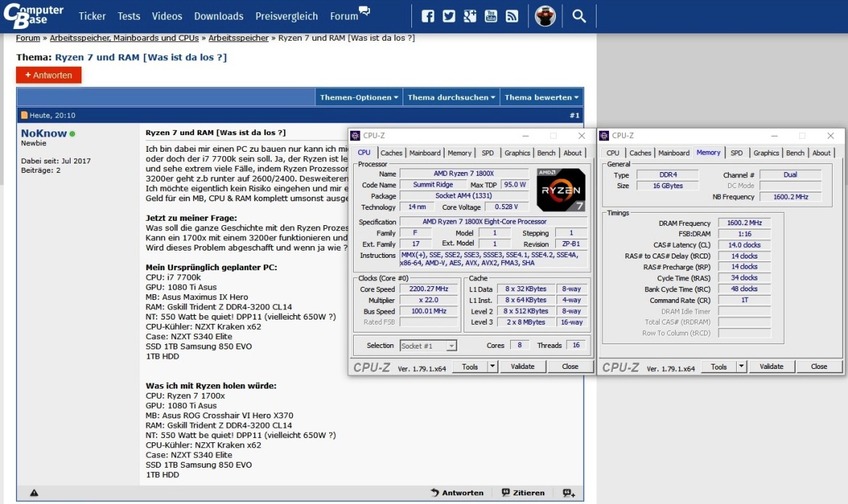This screenshot has height=504, width=848.
Task: Click the Close button in the CPU window
Action: click(x=570, y=367)
